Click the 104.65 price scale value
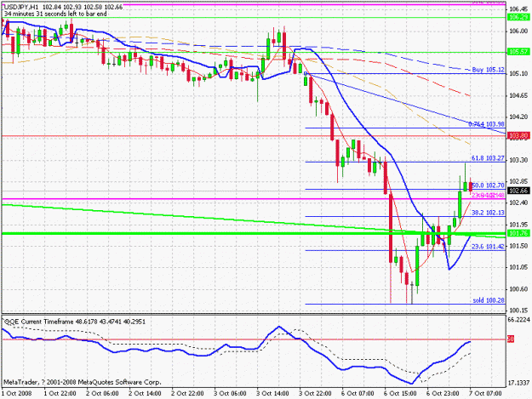Screen dimensions: 532x399 [x=518, y=95]
